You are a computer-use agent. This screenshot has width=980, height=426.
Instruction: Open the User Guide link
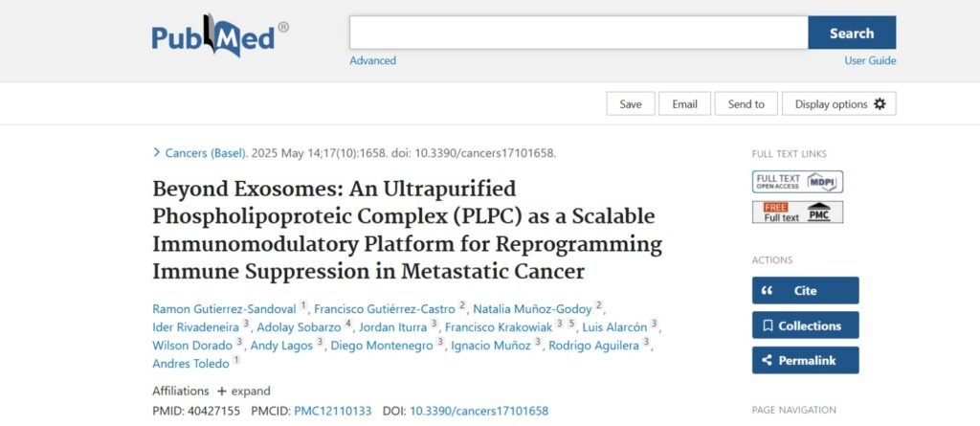tap(870, 60)
